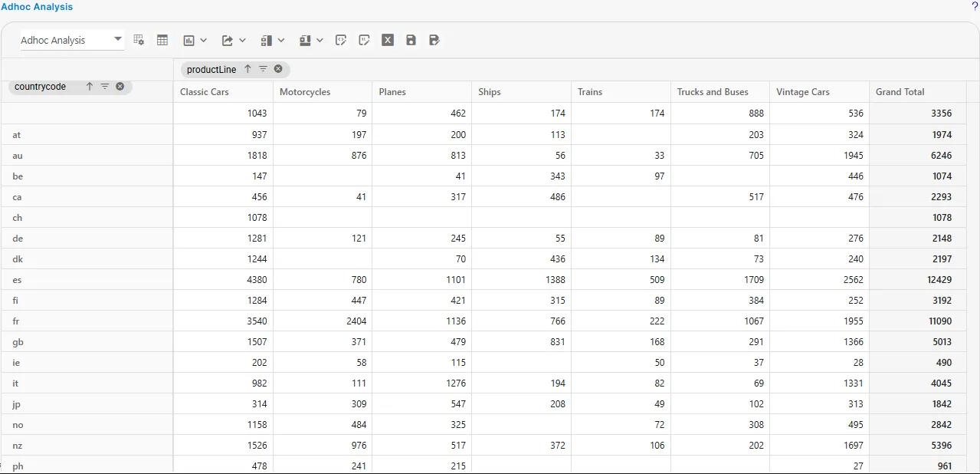Toggle sort direction on countrycode chip
Screen dimensions: 980x474
pos(89,87)
